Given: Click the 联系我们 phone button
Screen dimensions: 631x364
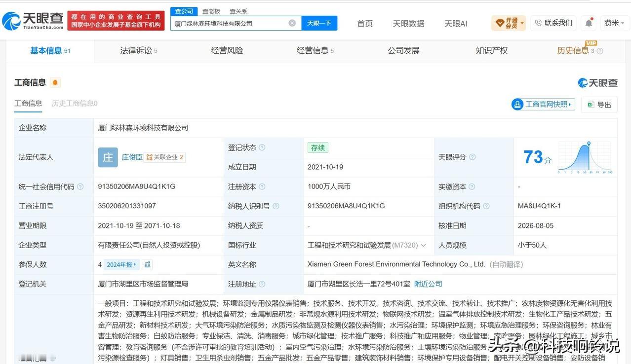Looking at the screenshot, I should (553, 23).
